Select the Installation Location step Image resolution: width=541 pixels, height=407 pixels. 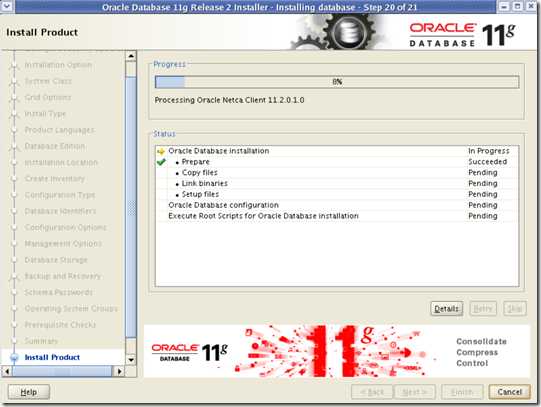(61, 162)
